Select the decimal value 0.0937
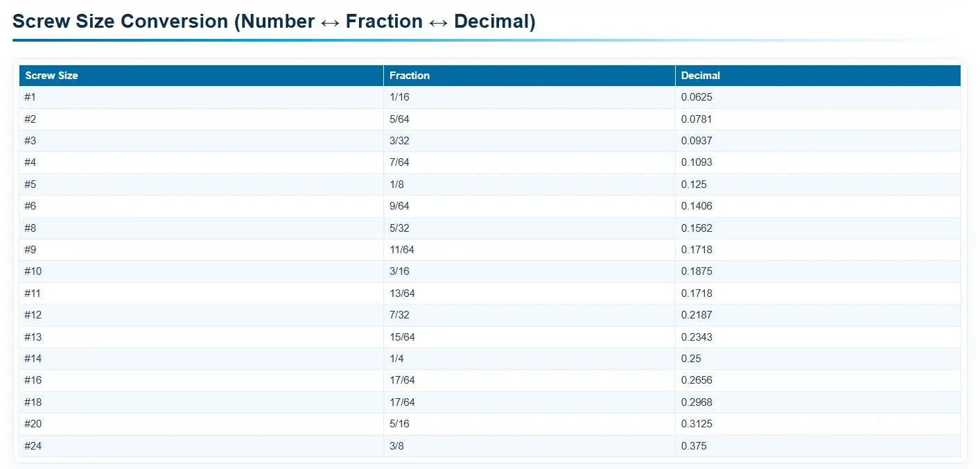Viewport: 980px width, 469px height. pos(697,141)
